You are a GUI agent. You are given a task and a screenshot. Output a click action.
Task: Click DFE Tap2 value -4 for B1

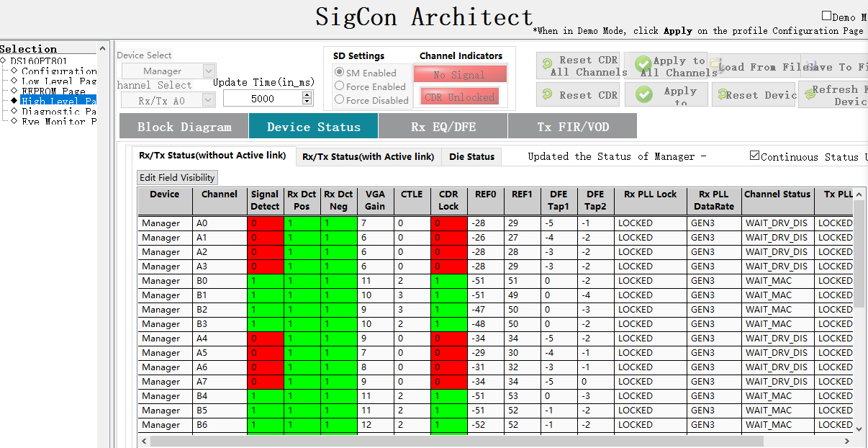point(595,295)
